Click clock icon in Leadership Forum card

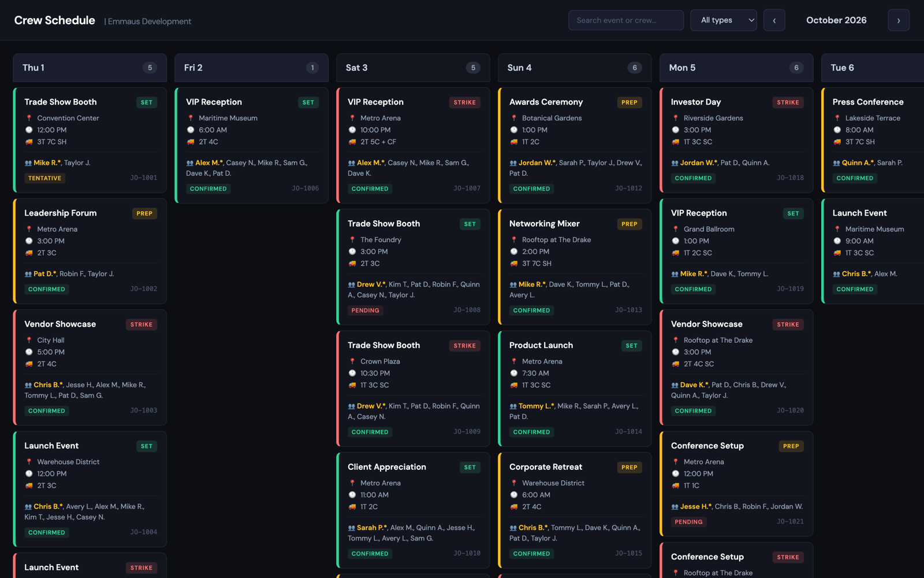point(29,241)
